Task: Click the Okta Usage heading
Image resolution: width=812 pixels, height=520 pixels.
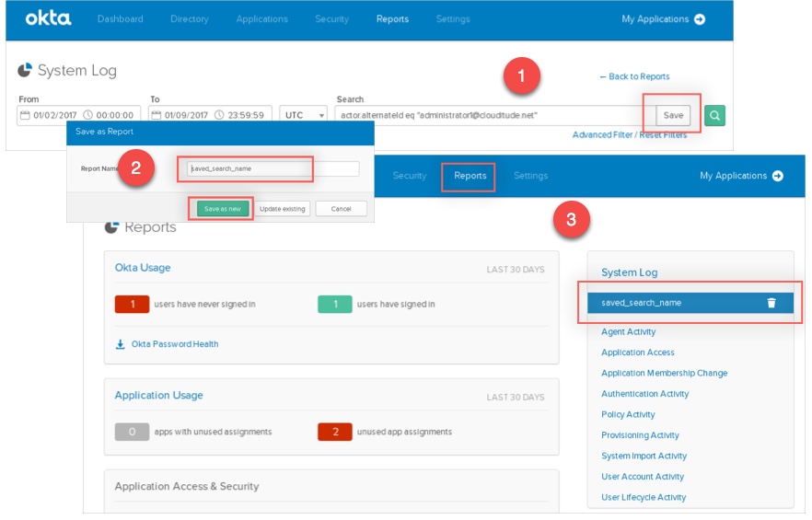Action: [x=143, y=269]
